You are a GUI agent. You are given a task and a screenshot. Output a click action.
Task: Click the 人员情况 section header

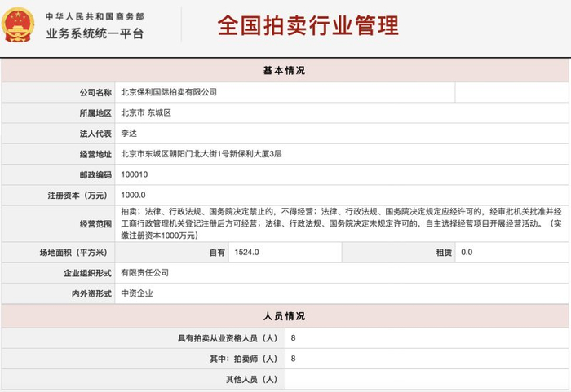coord(285,316)
